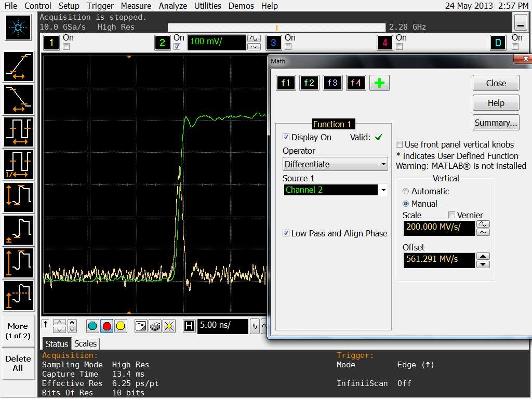Decrease channel 2 vertical scale
Viewport: 532px width, 399px height.
254,47
